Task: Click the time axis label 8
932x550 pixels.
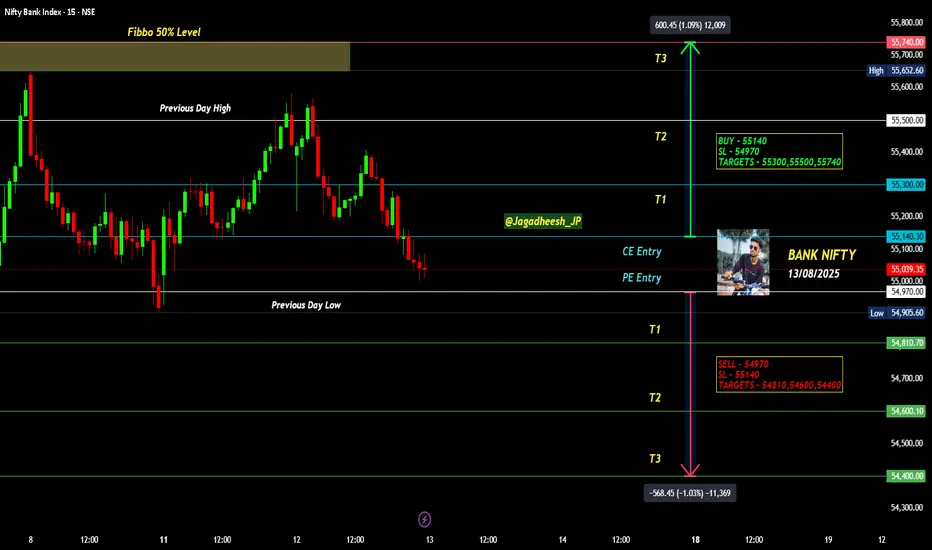Action: pos(31,540)
